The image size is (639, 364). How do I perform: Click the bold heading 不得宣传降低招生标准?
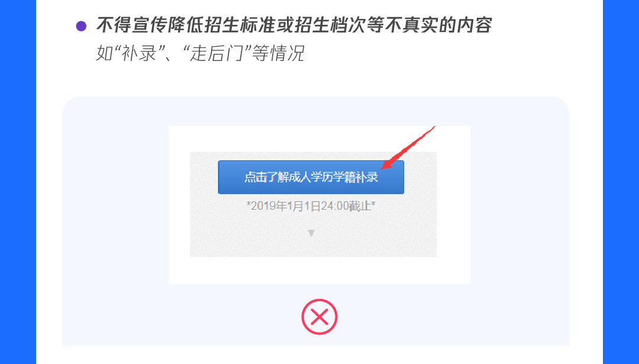[x=186, y=25]
